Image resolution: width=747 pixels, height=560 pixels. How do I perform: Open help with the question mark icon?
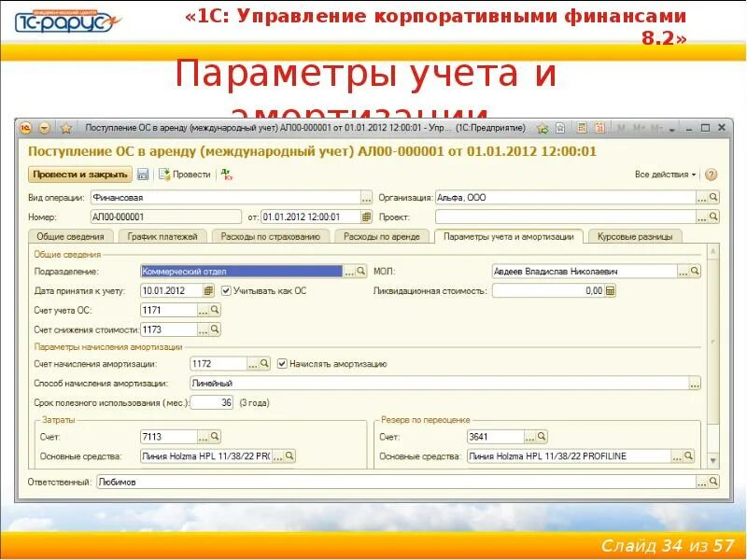[x=711, y=175]
